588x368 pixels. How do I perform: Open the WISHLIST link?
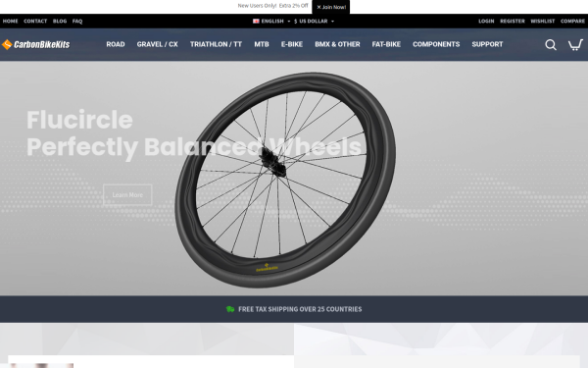(542, 21)
